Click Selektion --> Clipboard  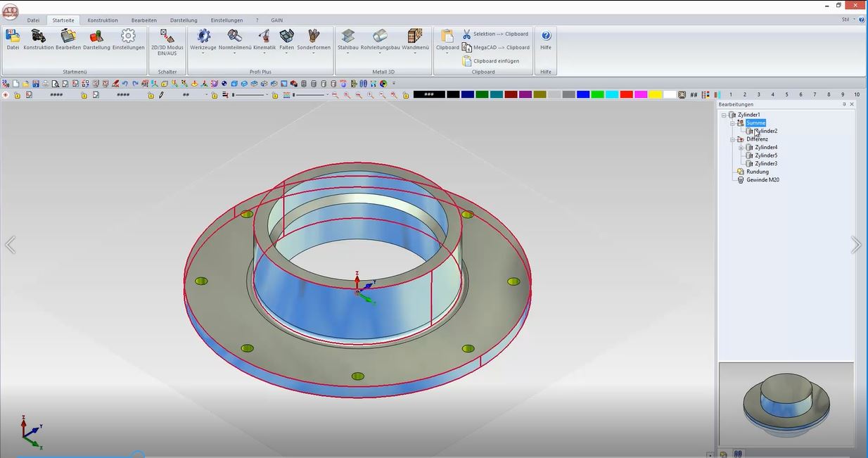pyautogui.click(x=495, y=34)
